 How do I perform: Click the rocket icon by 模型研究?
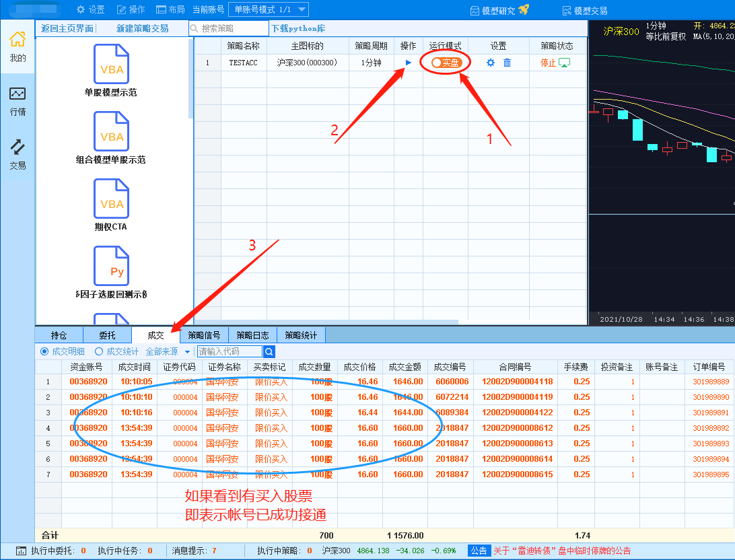[524, 9]
